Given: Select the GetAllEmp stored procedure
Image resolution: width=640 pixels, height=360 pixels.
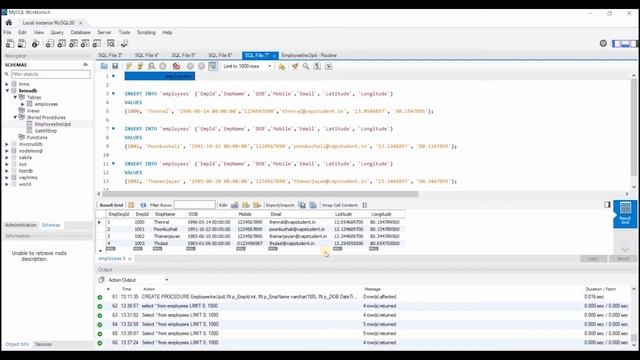Looking at the screenshot, I should 46,131.
